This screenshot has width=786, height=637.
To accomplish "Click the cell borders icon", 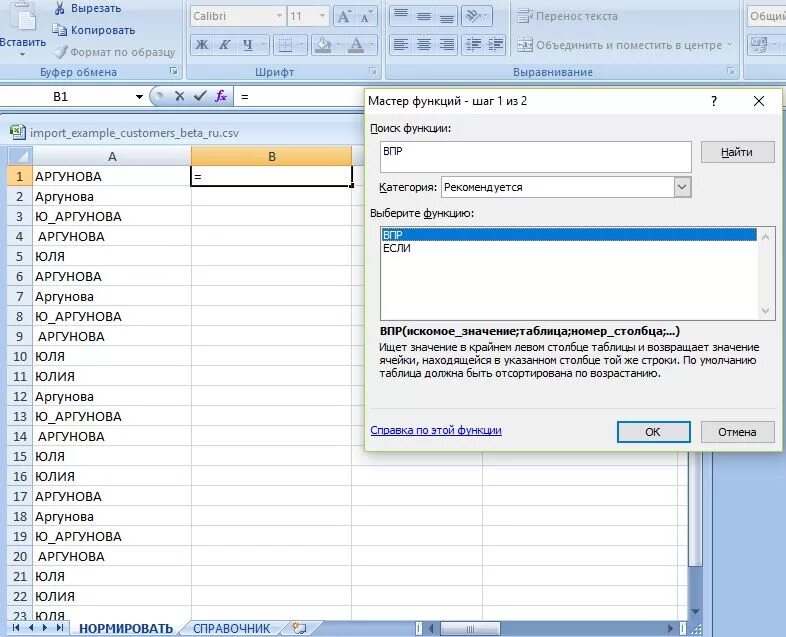I will tap(285, 45).
